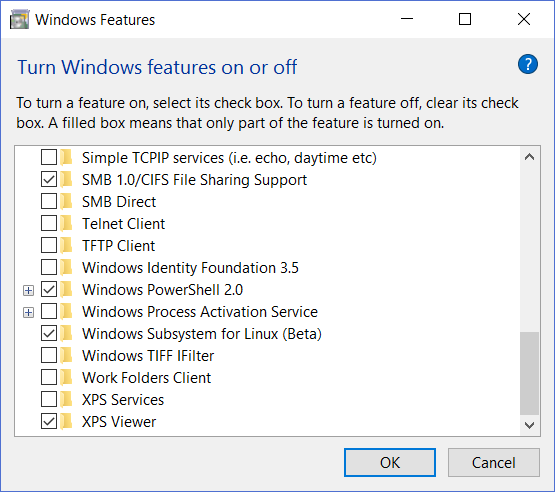Image resolution: width=555 pixels, height=492 pixels.
Task: Uncheck SMB 1.0/CIFS File Sharing Support
Action: point(49,179)
